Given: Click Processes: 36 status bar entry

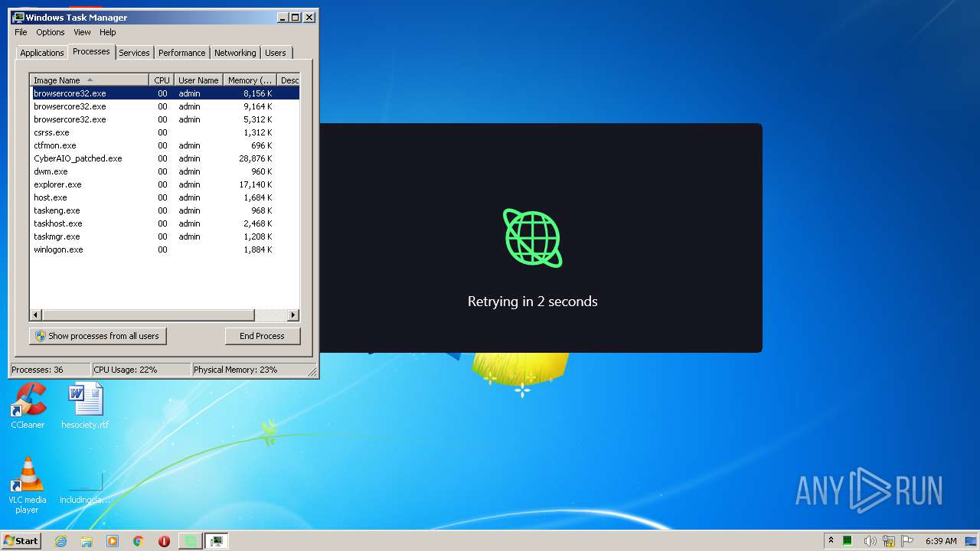Looking at the screenshot, I should click(50, 370).
